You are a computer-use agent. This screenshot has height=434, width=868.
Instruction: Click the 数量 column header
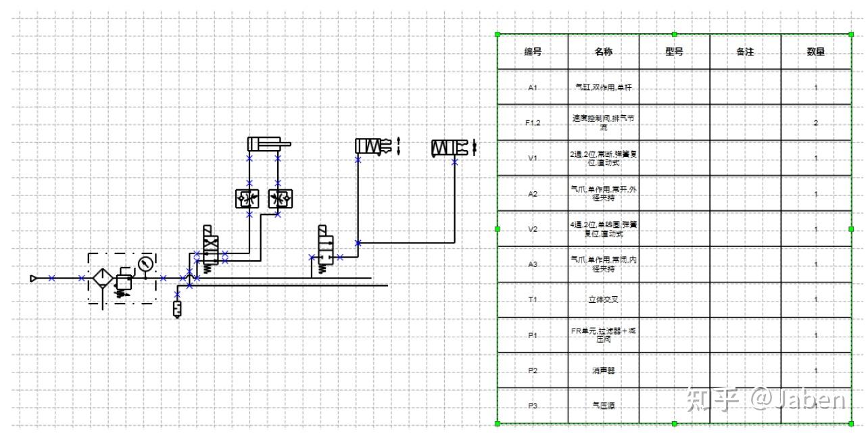(815, 51)
